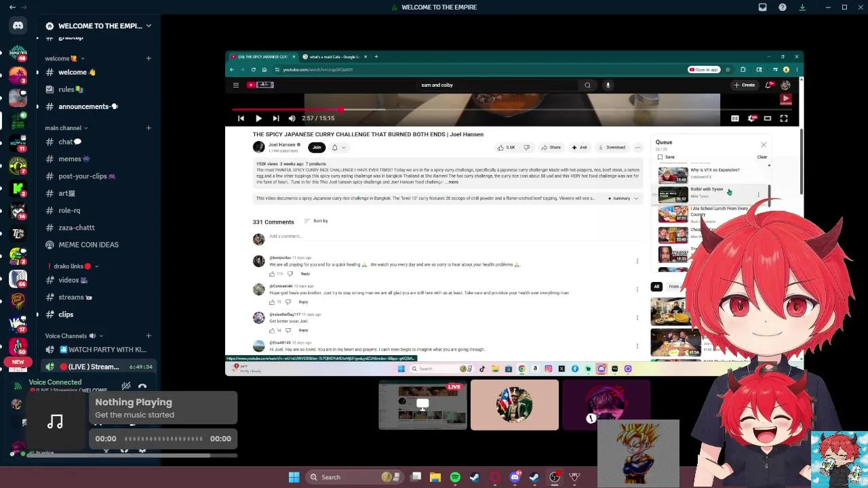
Task: Disconnect from the voice channel
Action: (142, 387)
